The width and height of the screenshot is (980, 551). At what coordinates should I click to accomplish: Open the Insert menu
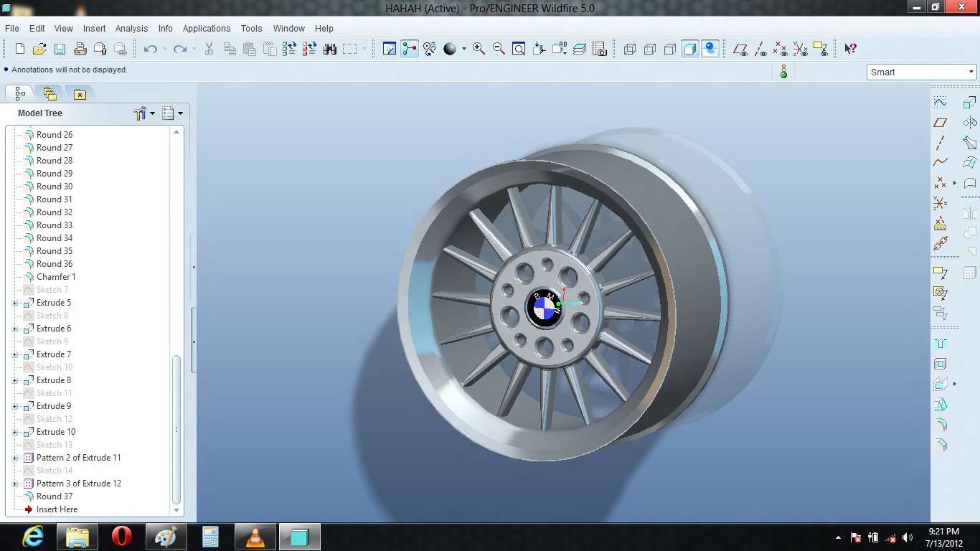(x=94, y=29)
